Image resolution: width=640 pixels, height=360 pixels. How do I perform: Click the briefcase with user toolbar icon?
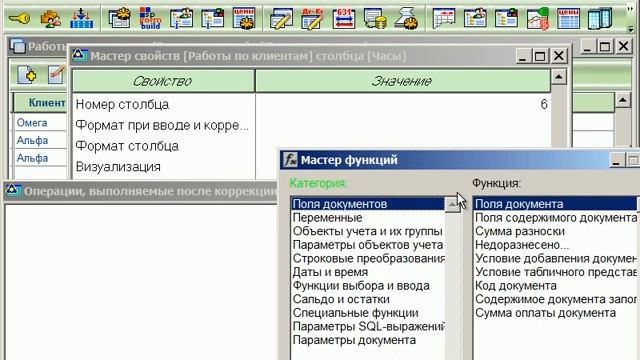pyautogui.click(x=51, y=19)
